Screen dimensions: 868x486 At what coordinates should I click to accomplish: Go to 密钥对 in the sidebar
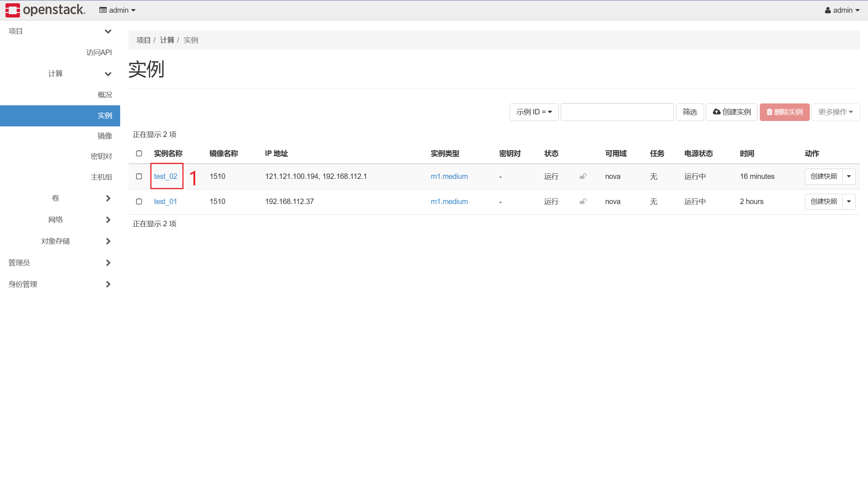101,156
